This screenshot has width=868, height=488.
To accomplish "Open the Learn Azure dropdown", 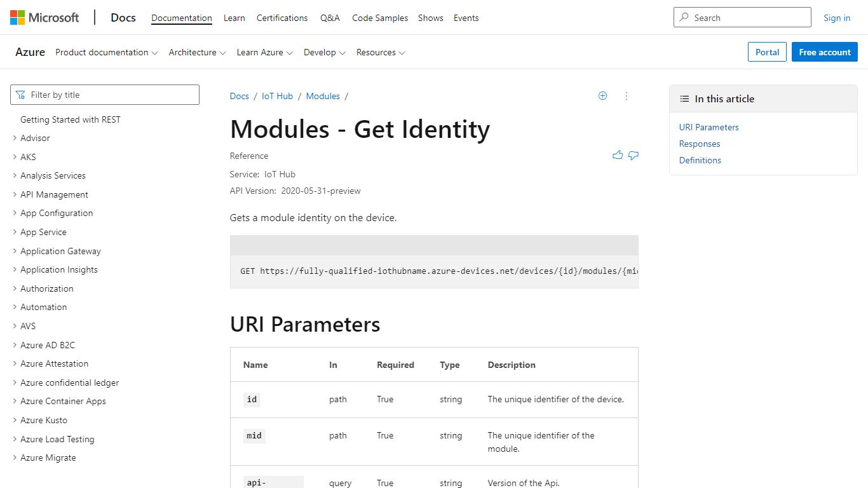I will (264, 52).
